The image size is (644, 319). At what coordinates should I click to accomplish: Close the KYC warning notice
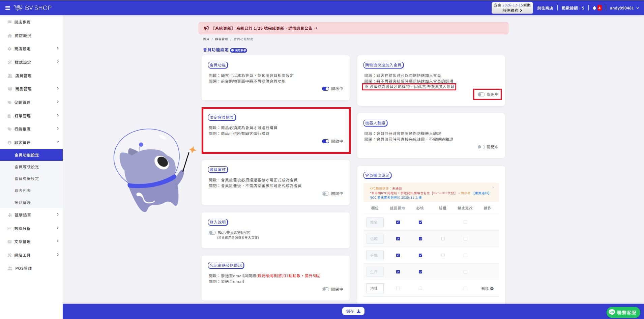point(493,187)
